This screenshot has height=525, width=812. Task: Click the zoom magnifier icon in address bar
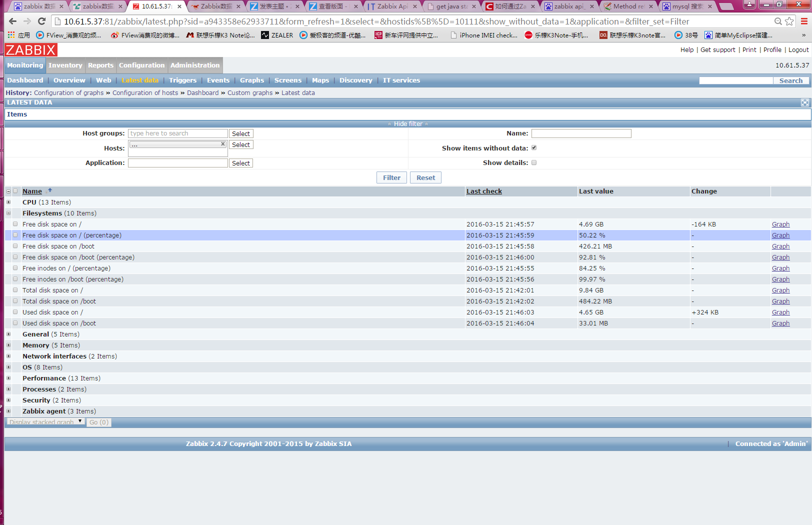click(778, 21)
